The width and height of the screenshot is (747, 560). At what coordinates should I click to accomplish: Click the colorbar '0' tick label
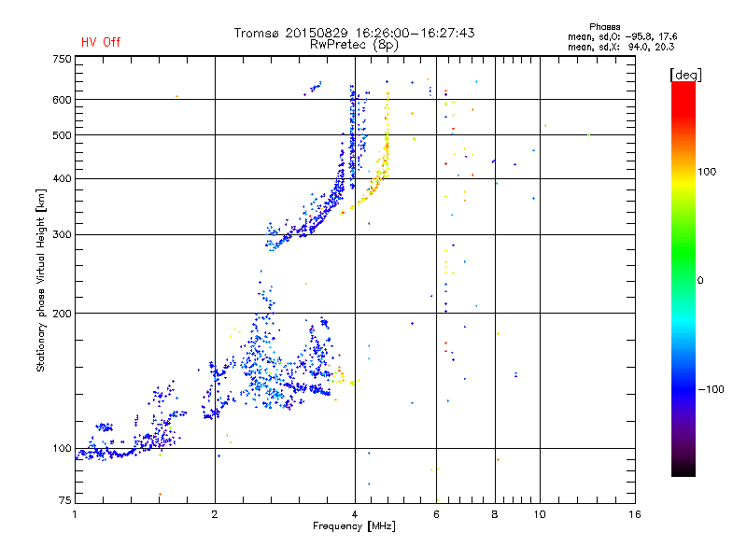click(x=700, y=281)
